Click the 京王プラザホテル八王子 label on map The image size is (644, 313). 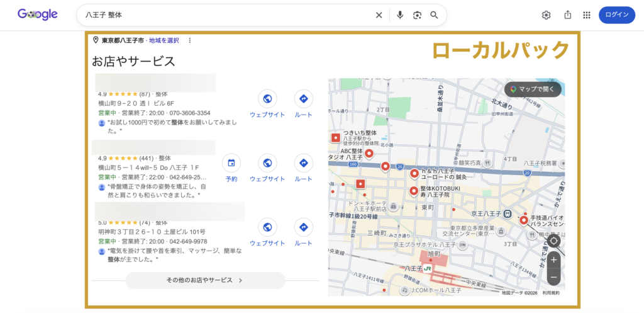(425, 245)
